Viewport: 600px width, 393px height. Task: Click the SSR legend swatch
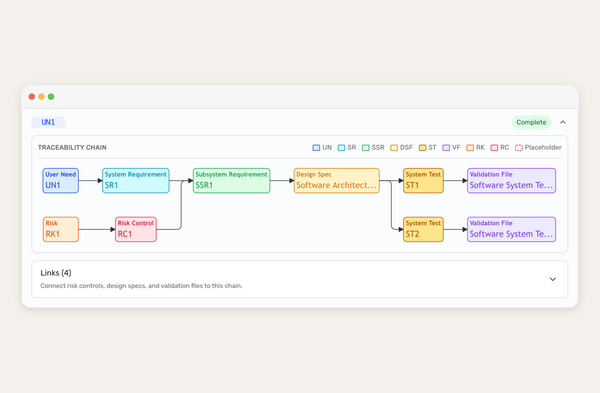point(365,148)
